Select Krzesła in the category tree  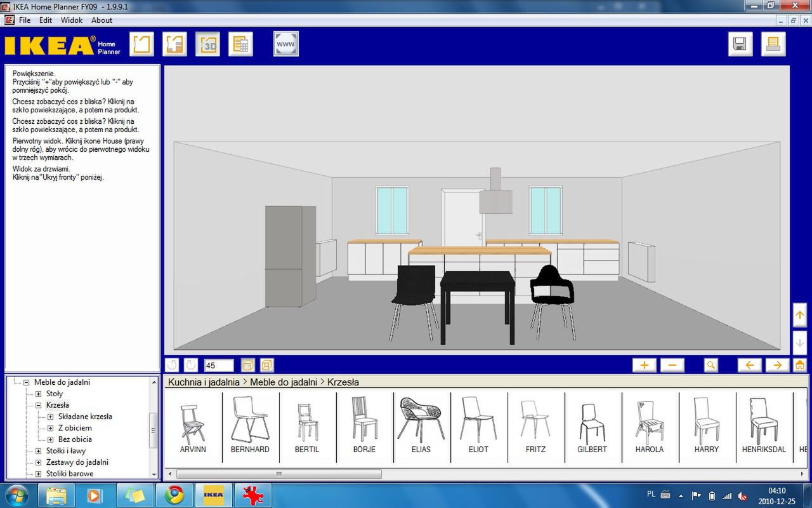pyautogui.click(x=58, y=405)
